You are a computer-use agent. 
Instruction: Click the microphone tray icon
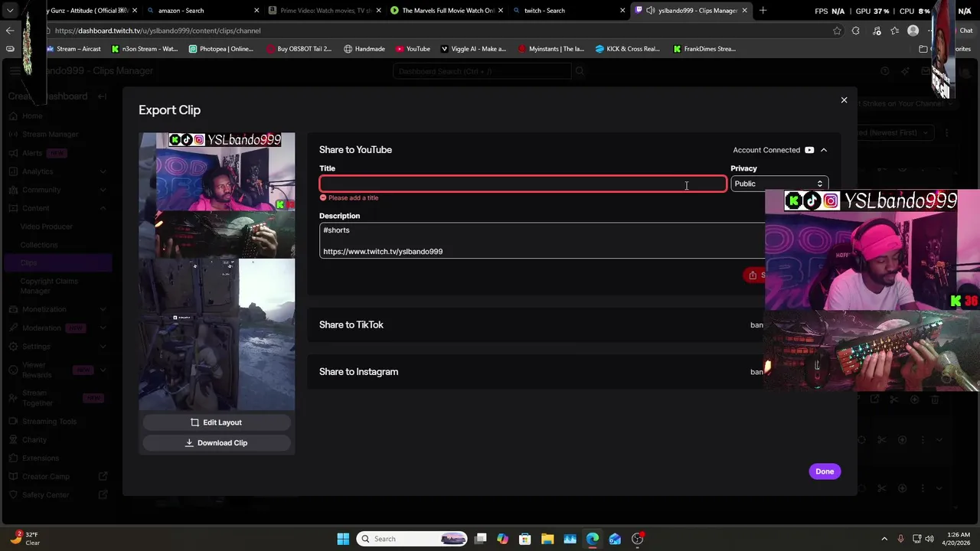[901, 539]
